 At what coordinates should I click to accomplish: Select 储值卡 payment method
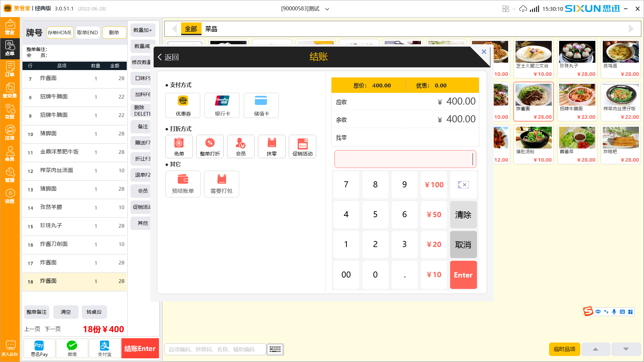tap(261, 105)
